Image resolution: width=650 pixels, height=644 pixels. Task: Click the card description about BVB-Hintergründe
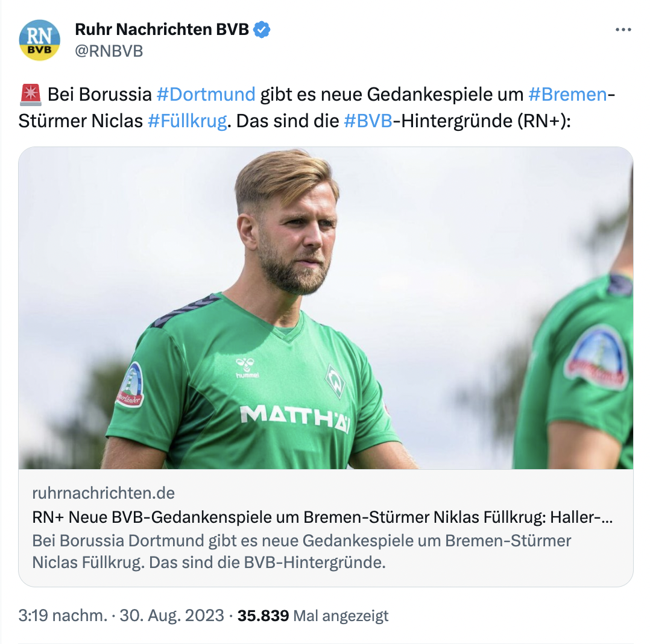pos(301,552)
